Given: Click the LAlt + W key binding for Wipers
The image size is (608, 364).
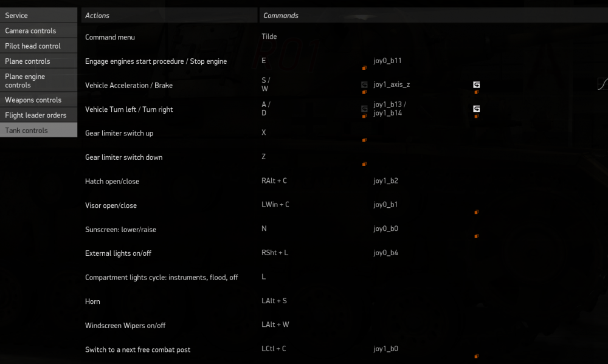Looking at the screenshot, I should click(x=275, y=325).
